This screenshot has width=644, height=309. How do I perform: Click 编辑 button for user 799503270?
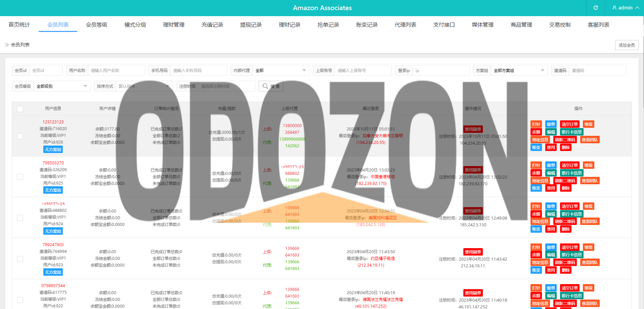click(551, 173)
